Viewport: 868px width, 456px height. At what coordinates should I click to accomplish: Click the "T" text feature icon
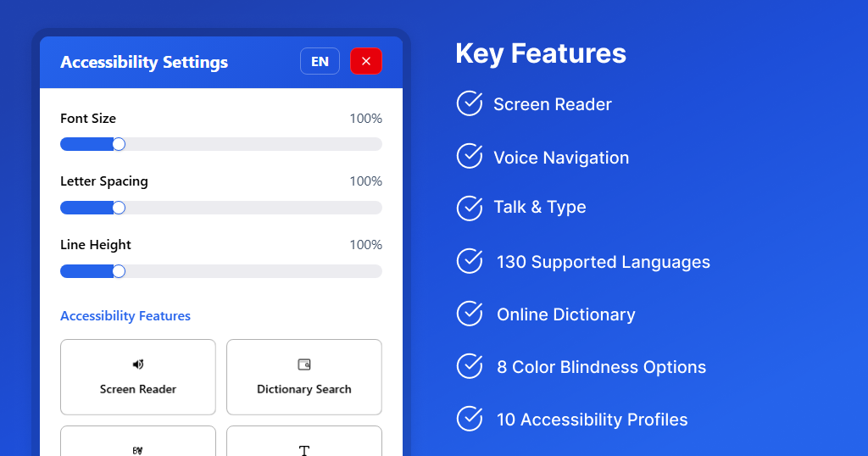point(304,450)
